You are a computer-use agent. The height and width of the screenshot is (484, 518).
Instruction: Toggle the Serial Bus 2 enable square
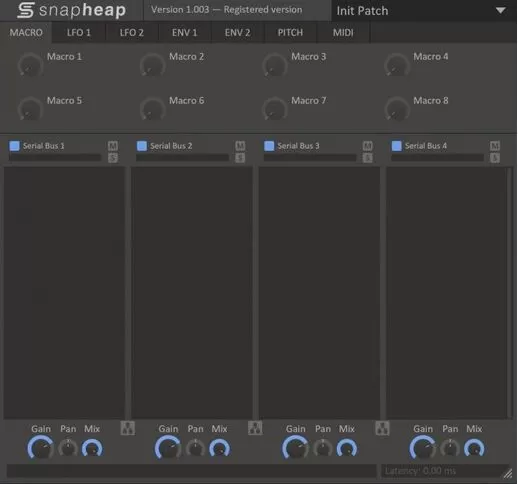142,146
